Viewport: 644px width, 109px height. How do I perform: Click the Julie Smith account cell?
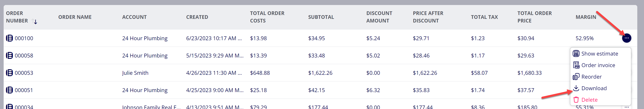pyautogui.click(x=135, y=73)
